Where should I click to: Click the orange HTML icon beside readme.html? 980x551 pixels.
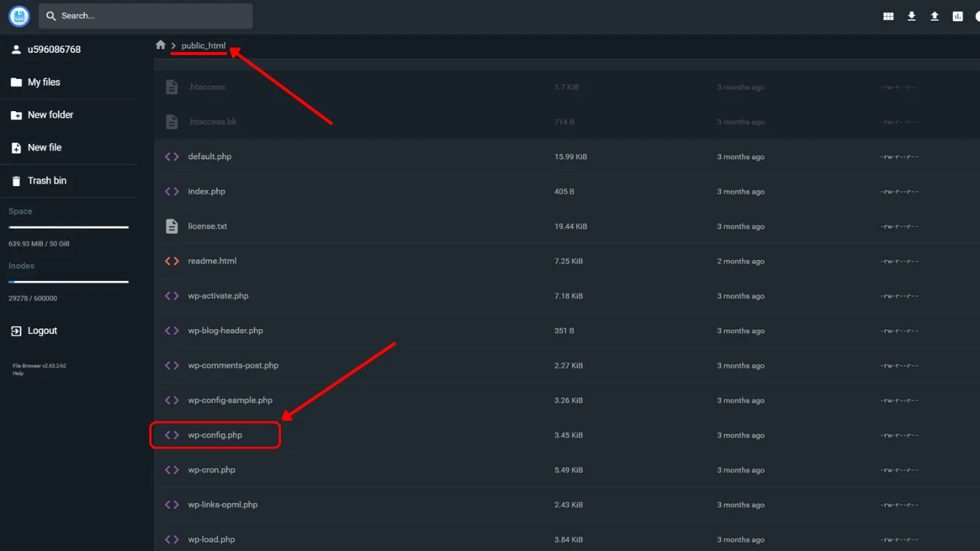coord(172,261)
